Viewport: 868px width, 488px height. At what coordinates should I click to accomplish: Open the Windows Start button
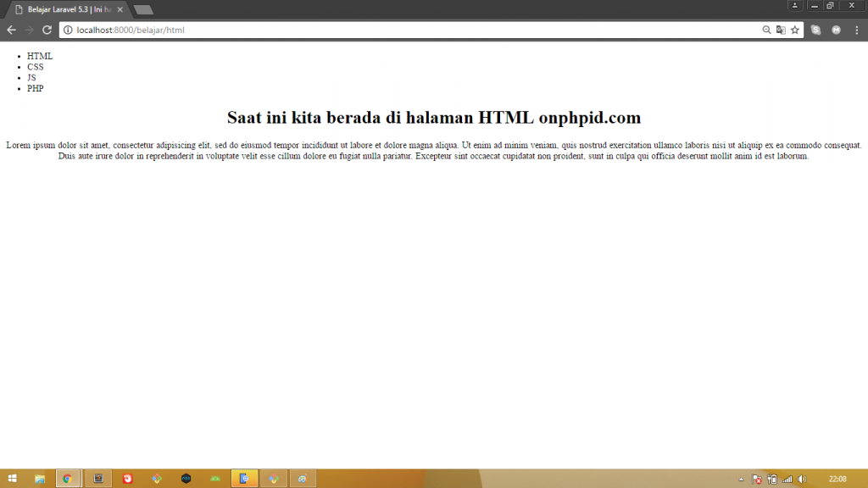pos(12,479)
